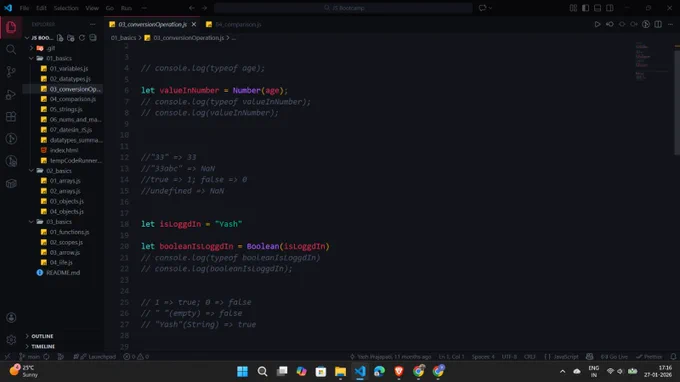Open the Edit menu
This screenshot has width=680, height=382.
click(41, 8)
